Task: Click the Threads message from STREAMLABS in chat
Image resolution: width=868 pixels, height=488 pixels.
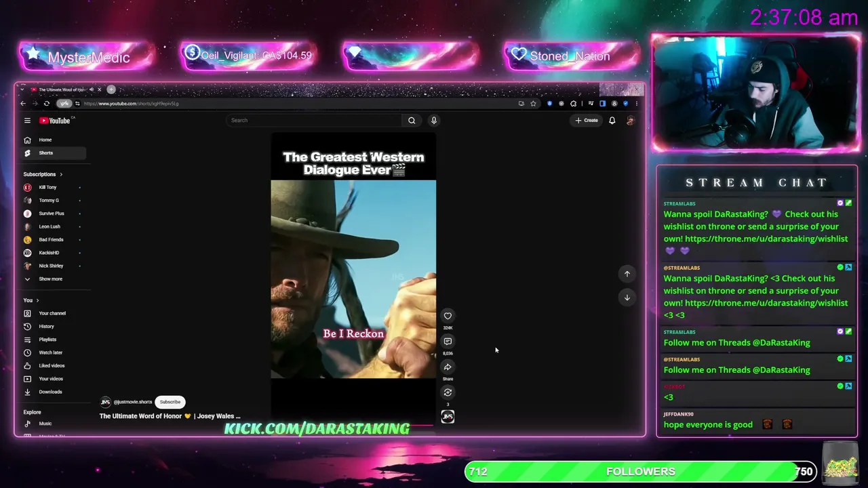Action: click(736, 343)
